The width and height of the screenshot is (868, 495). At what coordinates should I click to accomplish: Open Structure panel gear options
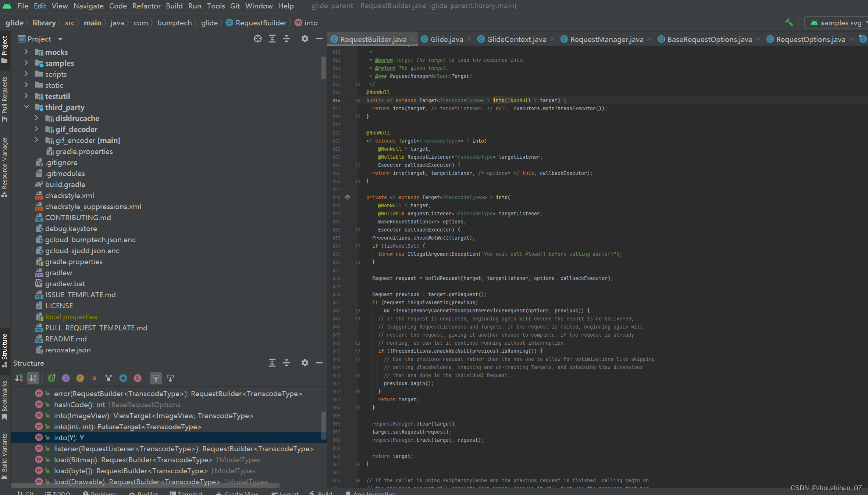click(x=305, y=363)
